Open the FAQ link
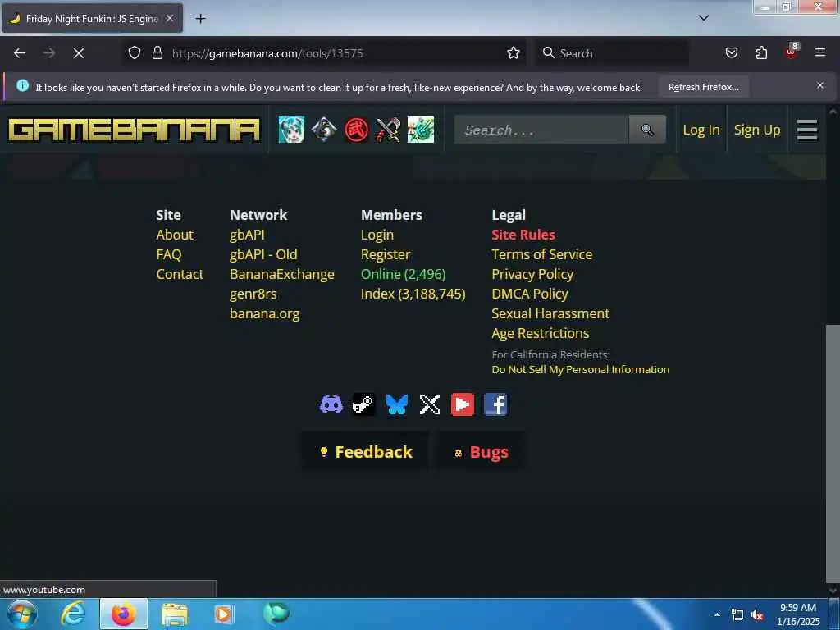This screenshot has width=840, height=630. coord(169,254)
